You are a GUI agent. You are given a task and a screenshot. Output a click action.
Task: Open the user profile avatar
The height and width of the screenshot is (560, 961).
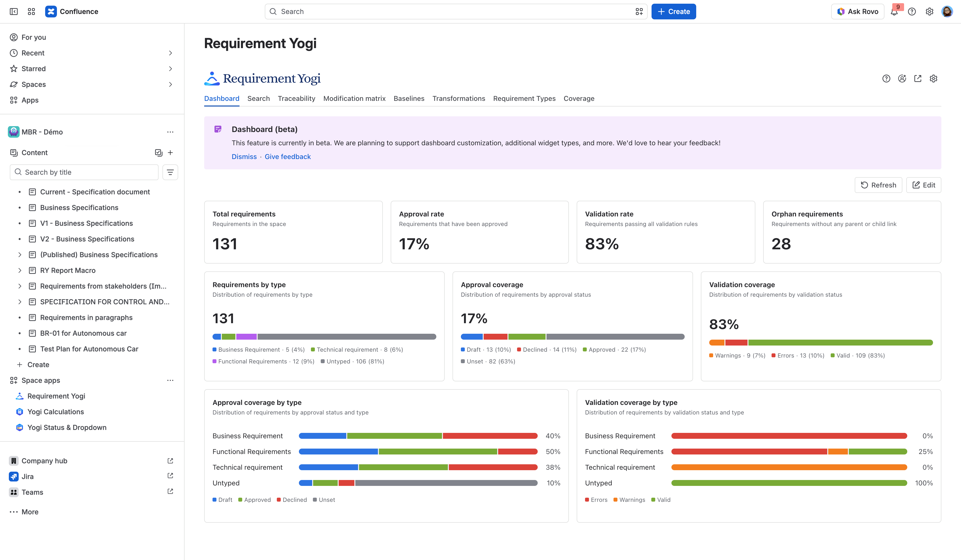click(x=947, y=12)
